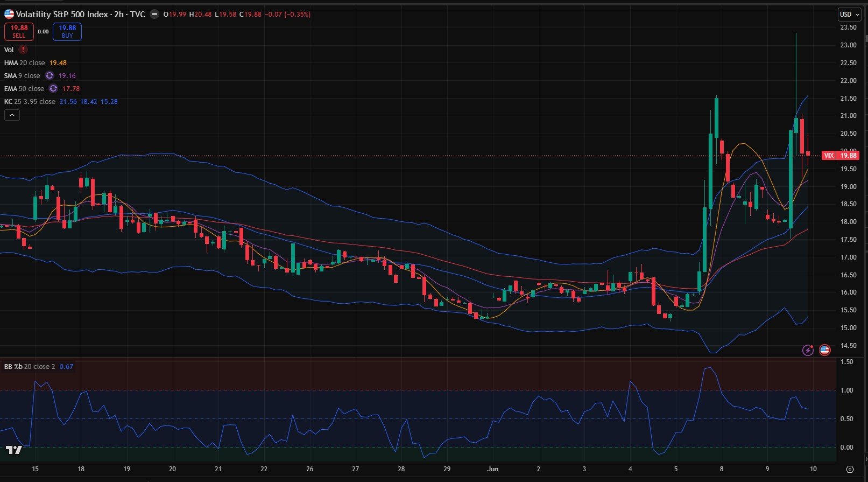The height and width of the screenshot is (482, 868).
Task: Click the EMA value 17.78
Action: click(x=71, y=89)
